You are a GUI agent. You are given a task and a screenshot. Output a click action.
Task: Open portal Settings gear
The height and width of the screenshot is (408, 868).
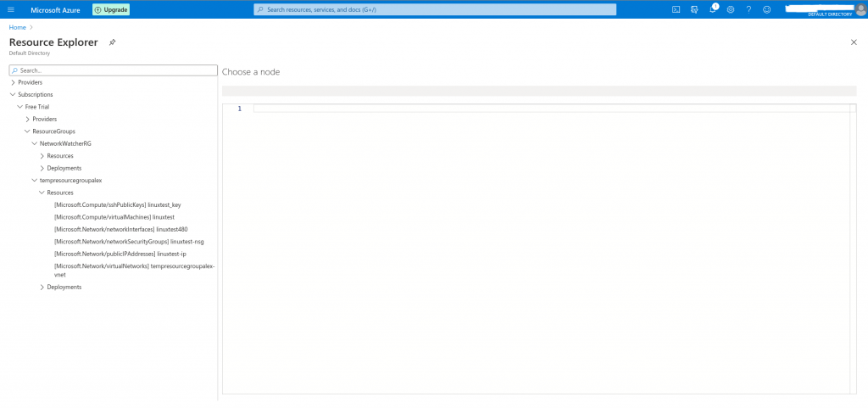[x=731, y=9]
